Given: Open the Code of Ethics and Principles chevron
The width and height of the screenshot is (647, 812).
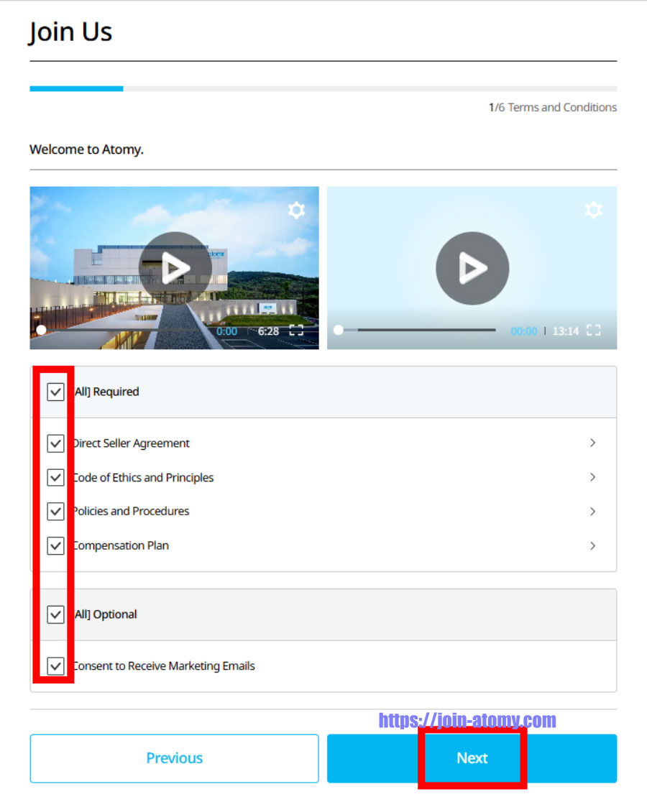Looking at the screenshot, I should (x=593, y=477).
